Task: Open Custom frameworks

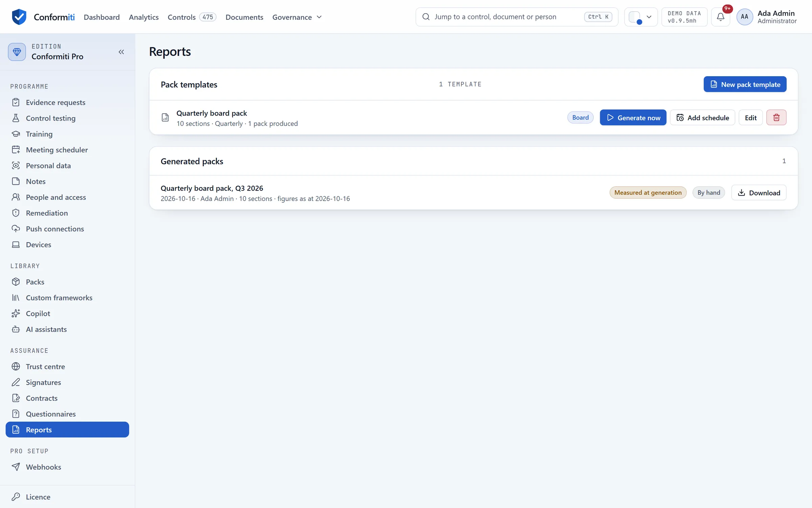Action: (67, 298)
